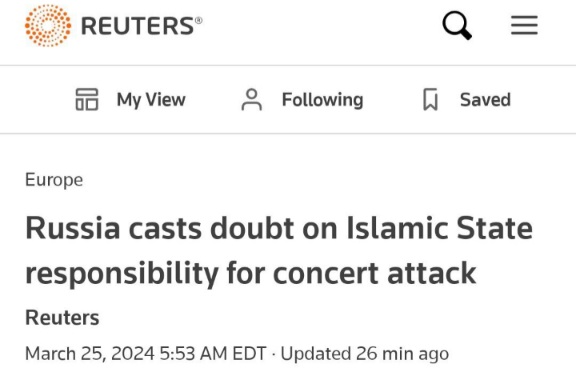
Task: Open the hamburger menu icon
Action: coord(524,25)
